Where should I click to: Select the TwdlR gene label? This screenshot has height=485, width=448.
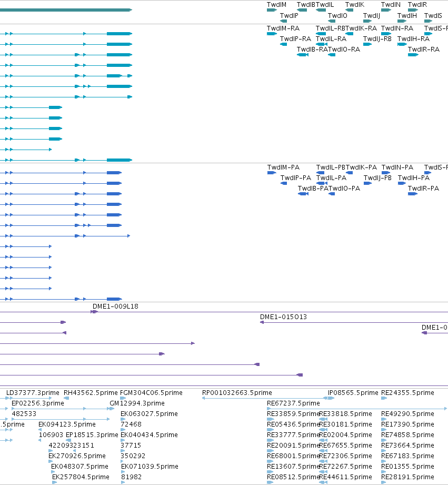(x=417, y=5)
